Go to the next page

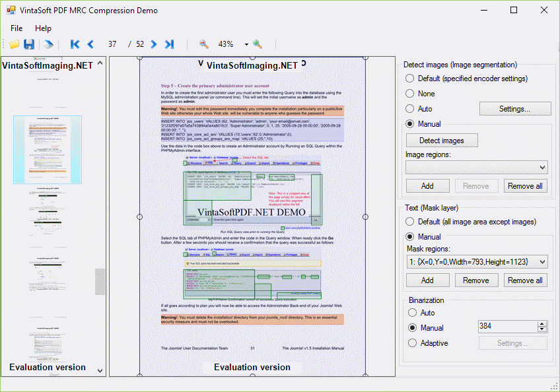154,44
